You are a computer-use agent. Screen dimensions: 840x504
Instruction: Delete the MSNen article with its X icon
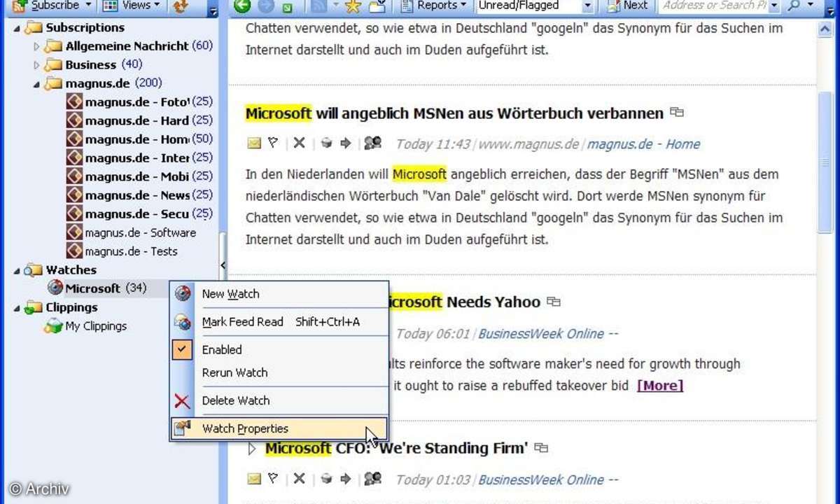tap(299, 143)
